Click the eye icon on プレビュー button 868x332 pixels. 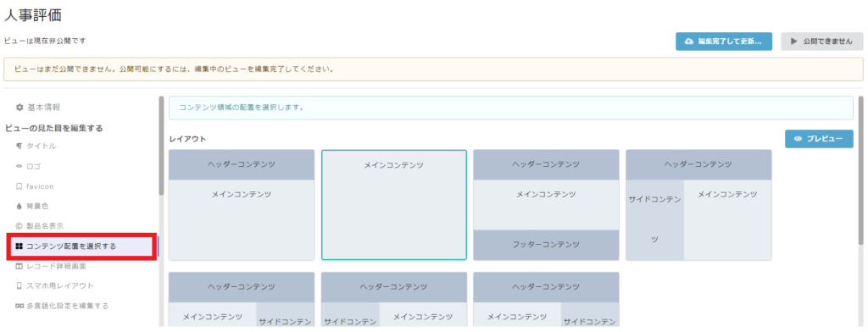798,139
